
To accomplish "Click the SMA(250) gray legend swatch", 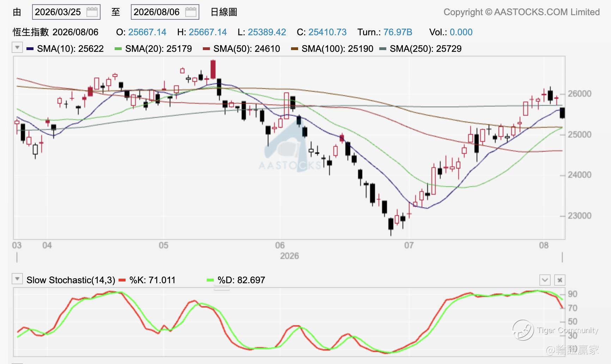I will [x=383, y=49].
